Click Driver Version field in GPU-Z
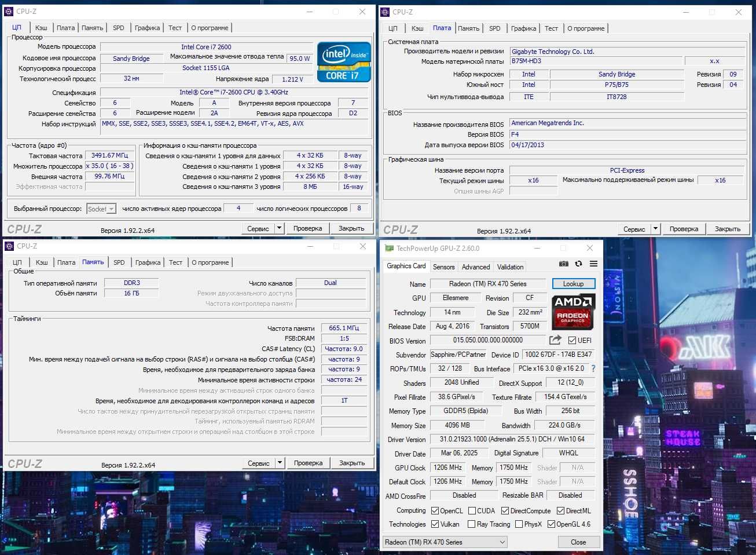 click(512, 439)
